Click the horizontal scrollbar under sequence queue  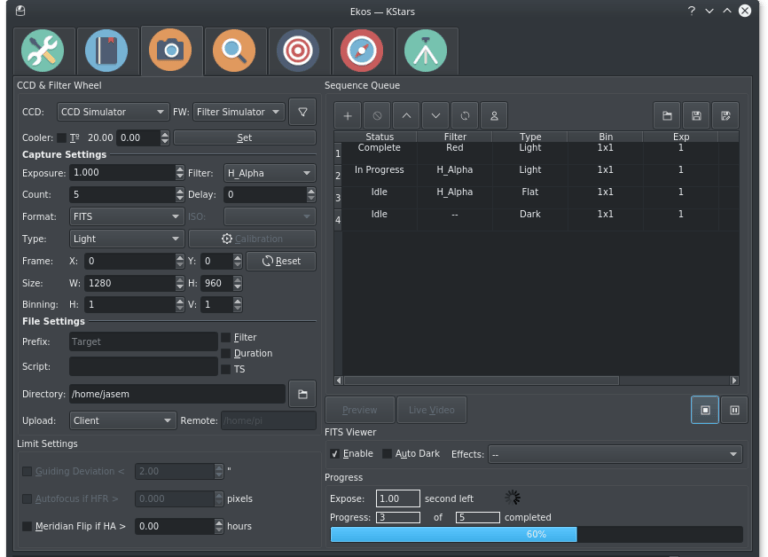point(537,381)
